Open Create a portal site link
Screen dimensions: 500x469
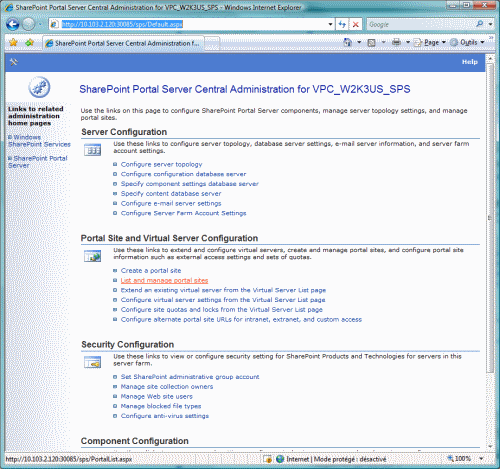pyautogui.click(x=151, y=271)
